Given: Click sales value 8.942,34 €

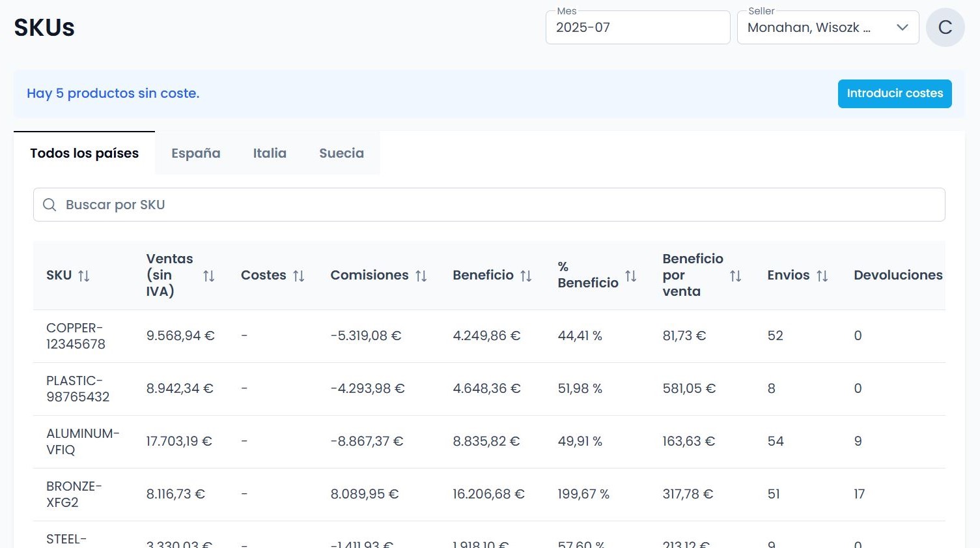Looking at the screenshot, I should pyautogui.click(x=180, y=388).
